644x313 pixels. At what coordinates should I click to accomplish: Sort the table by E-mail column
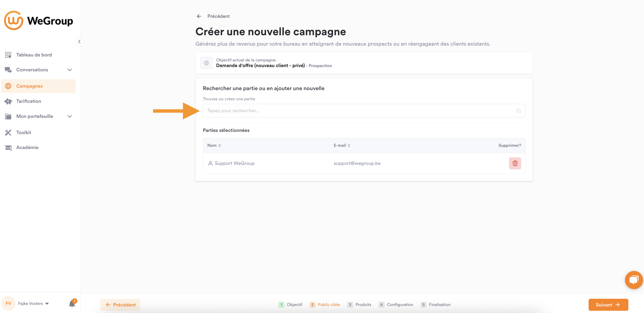(x=342, y=145)
